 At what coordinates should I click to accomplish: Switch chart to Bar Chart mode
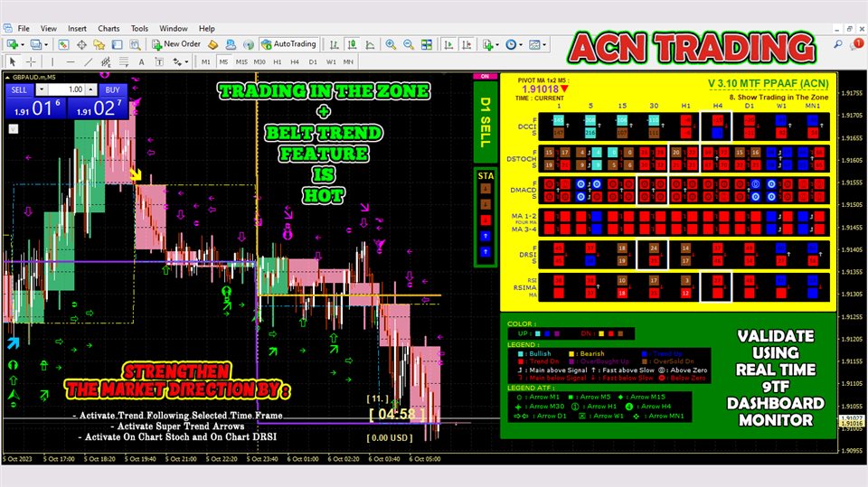pos(335,44)
